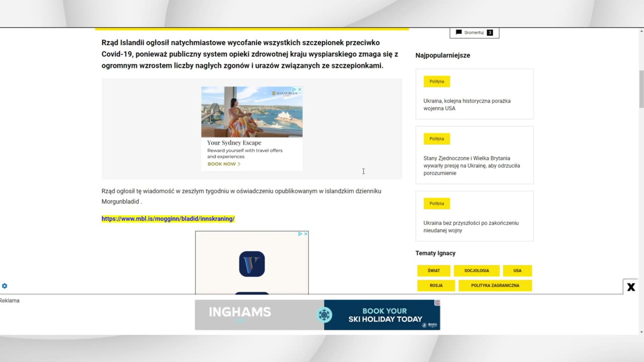Click the scrollbar down arrow at bottom right
Screen dimensions: 644x362
click(x=641, y=332)
